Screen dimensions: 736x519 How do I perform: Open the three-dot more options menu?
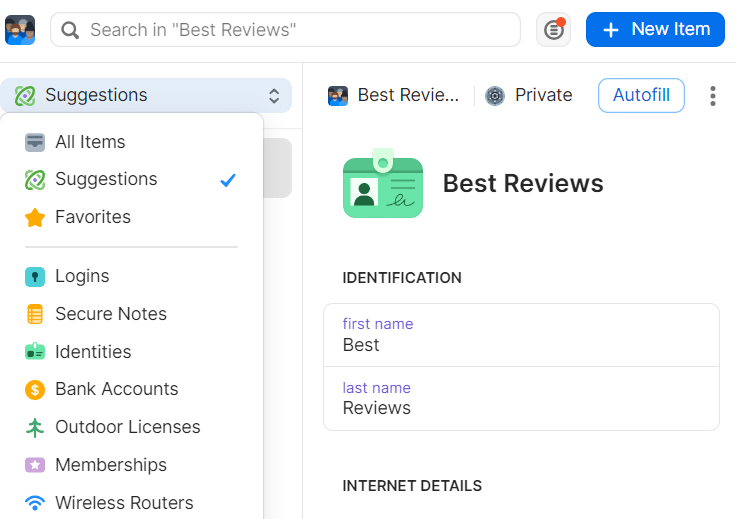click(x=713, y=96)
